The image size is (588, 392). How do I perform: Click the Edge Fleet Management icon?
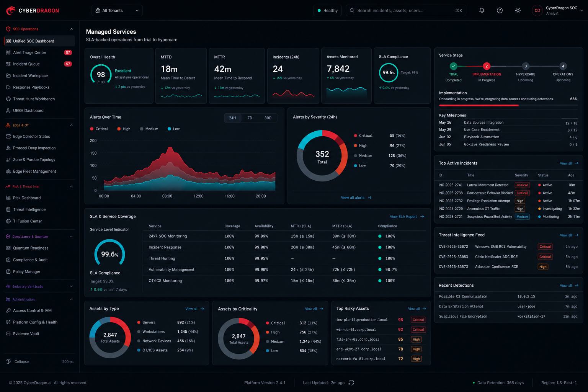8,171
